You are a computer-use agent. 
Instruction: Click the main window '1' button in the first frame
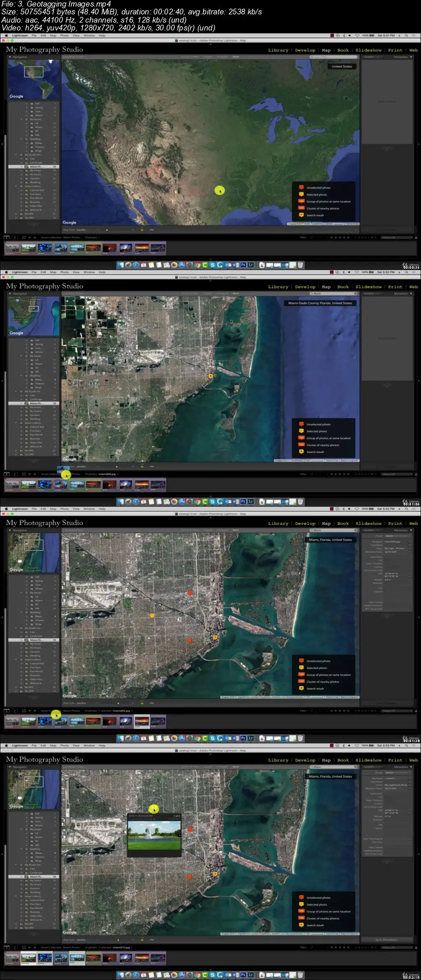(x=7, y=237)
